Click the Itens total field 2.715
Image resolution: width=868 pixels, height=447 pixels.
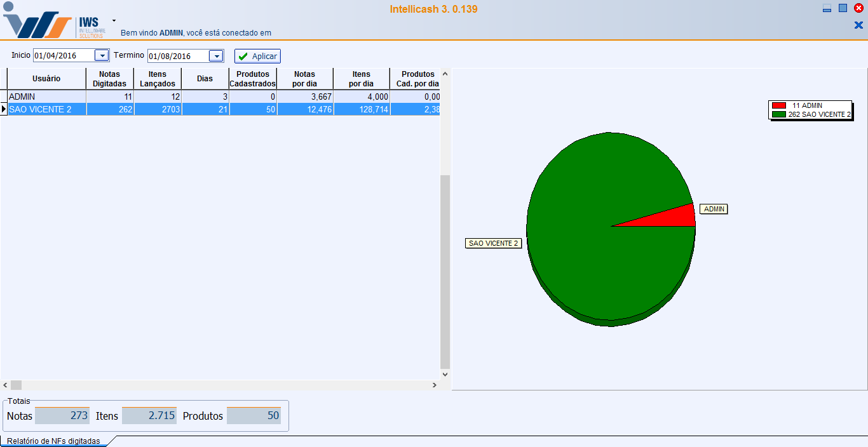(149, 416)
